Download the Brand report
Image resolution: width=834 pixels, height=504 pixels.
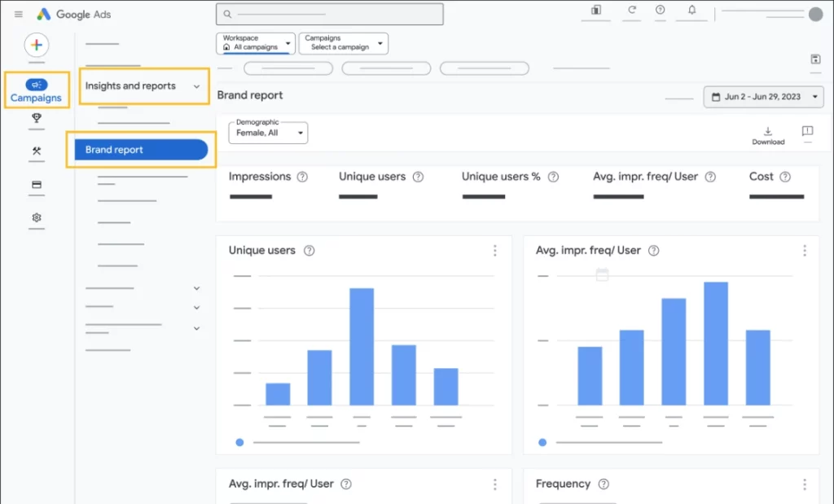(768, 136)
